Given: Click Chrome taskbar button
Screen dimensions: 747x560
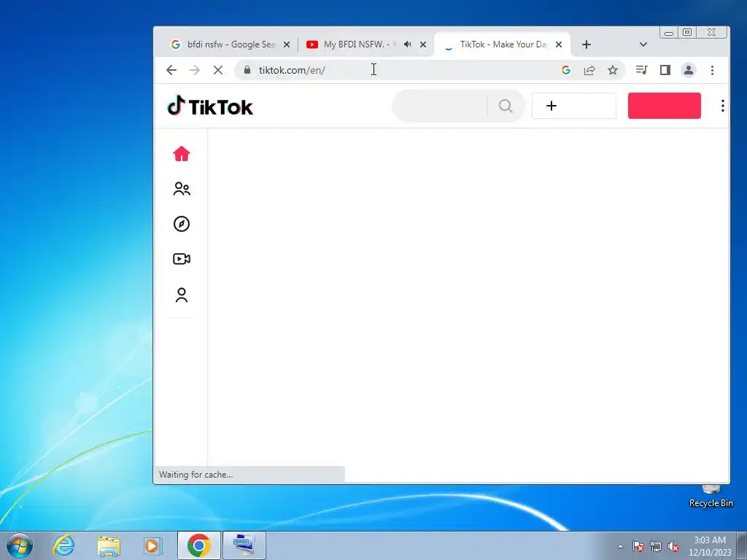Looking at the screenshot, I should point(198,545).
